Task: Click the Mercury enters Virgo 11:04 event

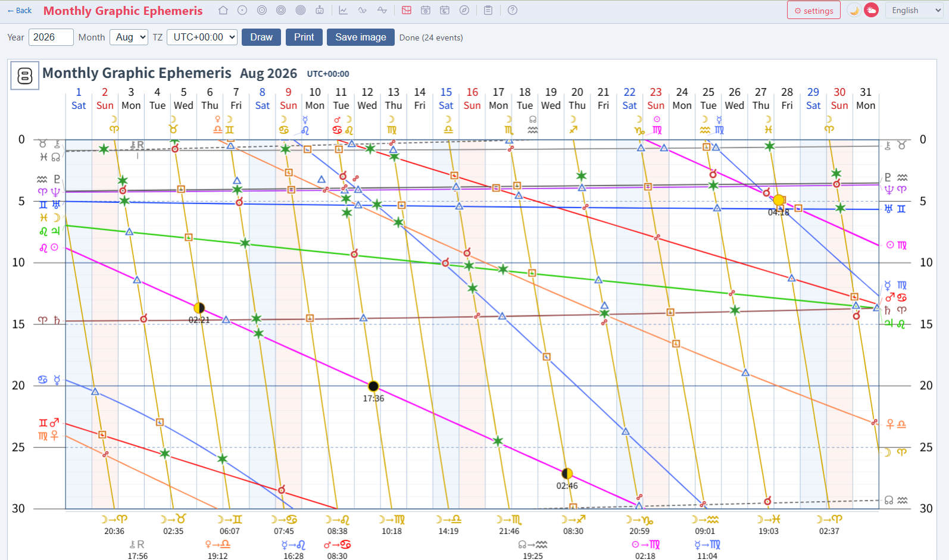Action: click(x=707, y=550)
